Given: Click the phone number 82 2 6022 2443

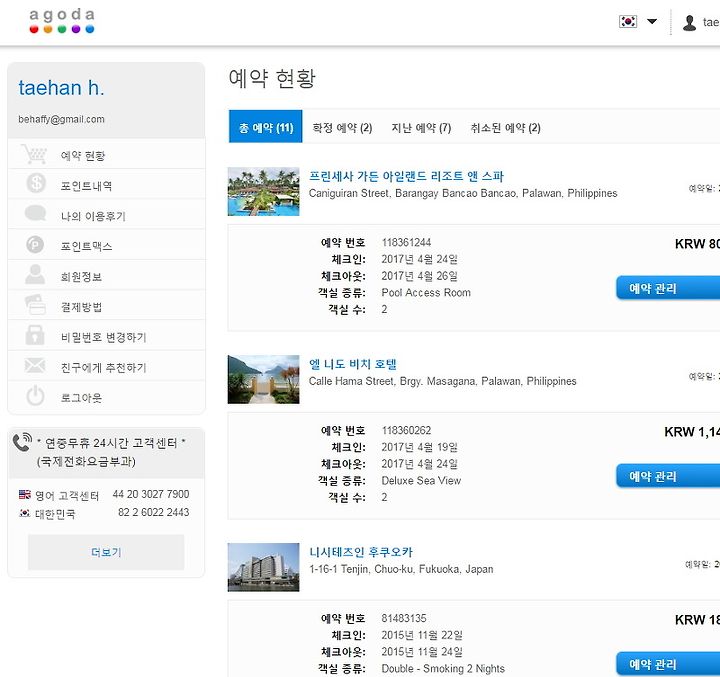Looking at the screenshot, I should (x=153, y=512).
